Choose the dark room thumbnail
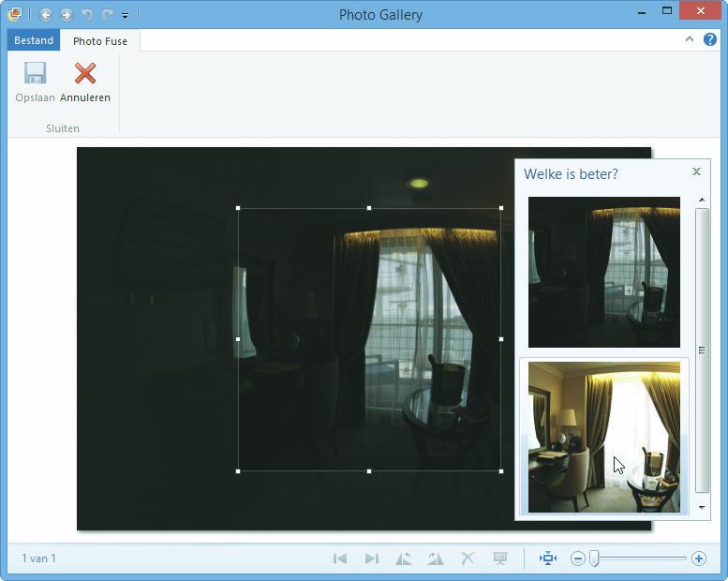Screen dimensions: 728x581 (x=604, y=272)
